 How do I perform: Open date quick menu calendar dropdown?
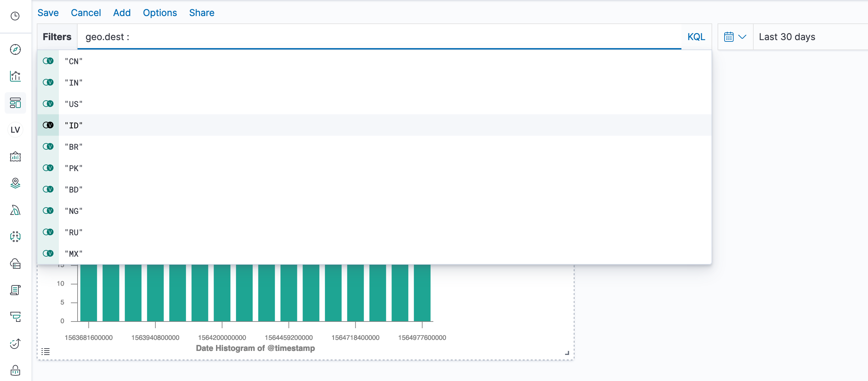pyautogui.click(x=735, y=37)
